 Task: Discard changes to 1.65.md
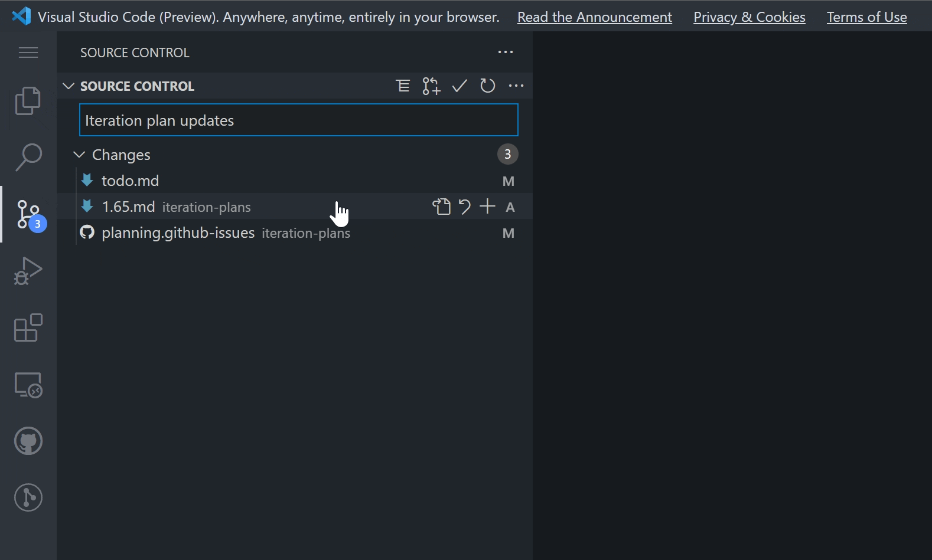tap(465, 207)
